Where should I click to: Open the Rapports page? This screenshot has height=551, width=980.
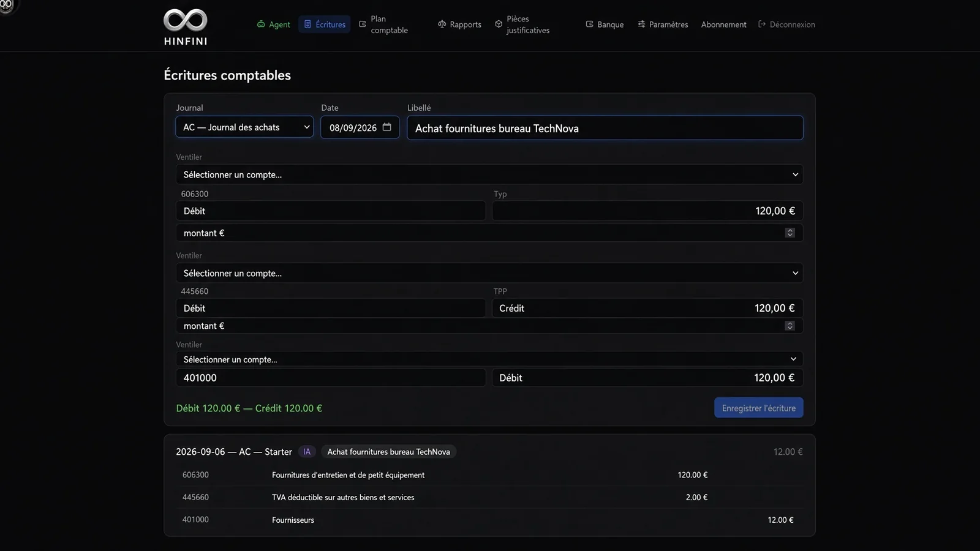click(459, 24)
